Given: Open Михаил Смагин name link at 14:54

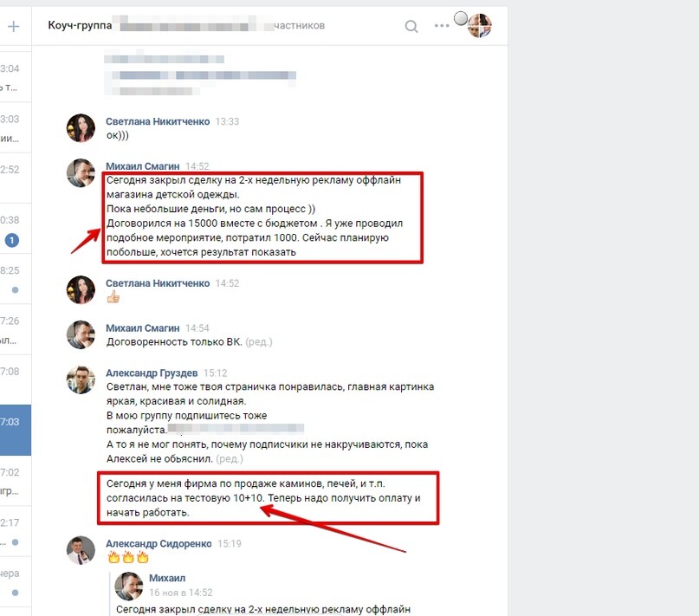Looking at the screenshot, I should (142, 327).
